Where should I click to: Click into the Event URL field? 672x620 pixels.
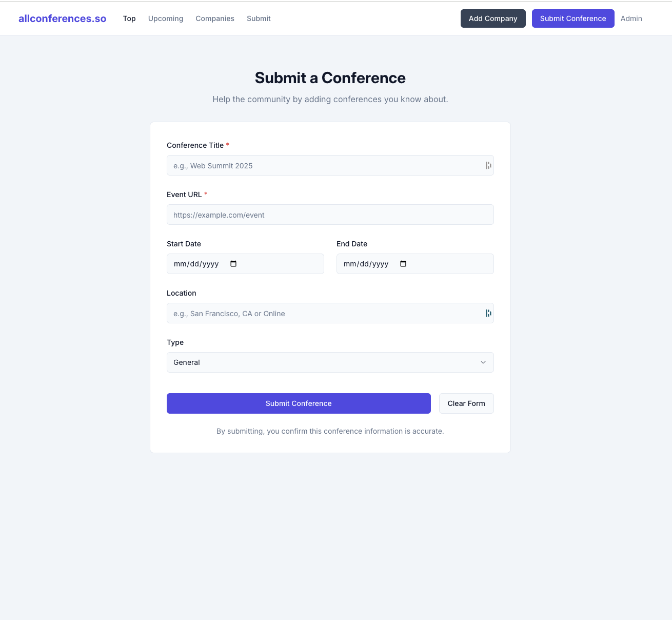[330, 215]
